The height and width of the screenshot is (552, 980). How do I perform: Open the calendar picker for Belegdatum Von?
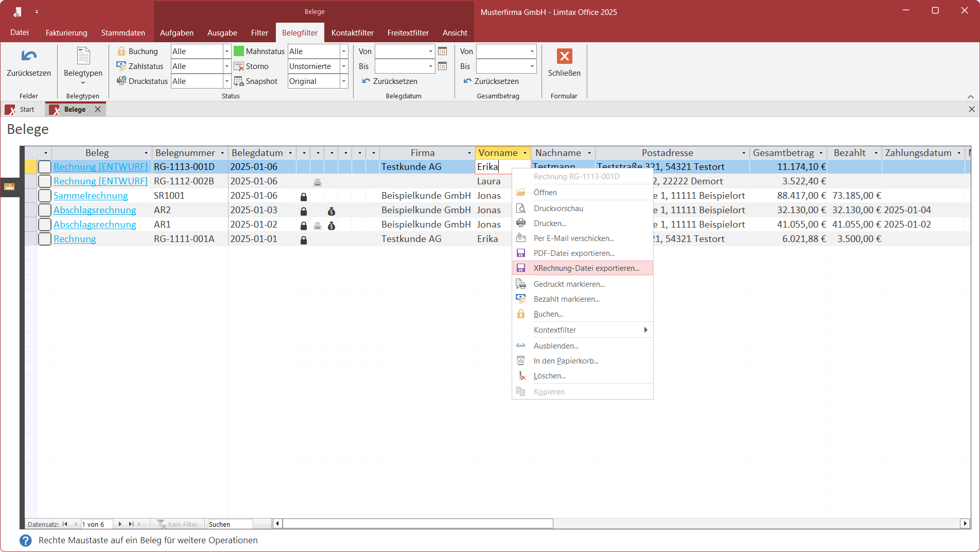[x=442, y=51]
